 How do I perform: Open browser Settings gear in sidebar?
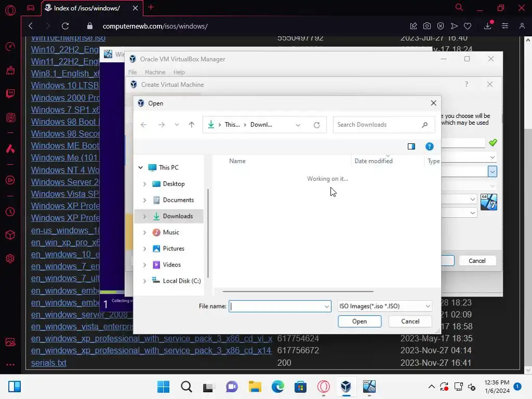(10, 259)
